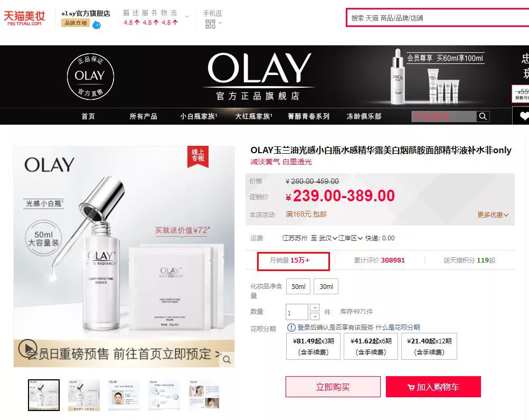
Task: Click the store search magnifier icon
Action: point(483,116)
